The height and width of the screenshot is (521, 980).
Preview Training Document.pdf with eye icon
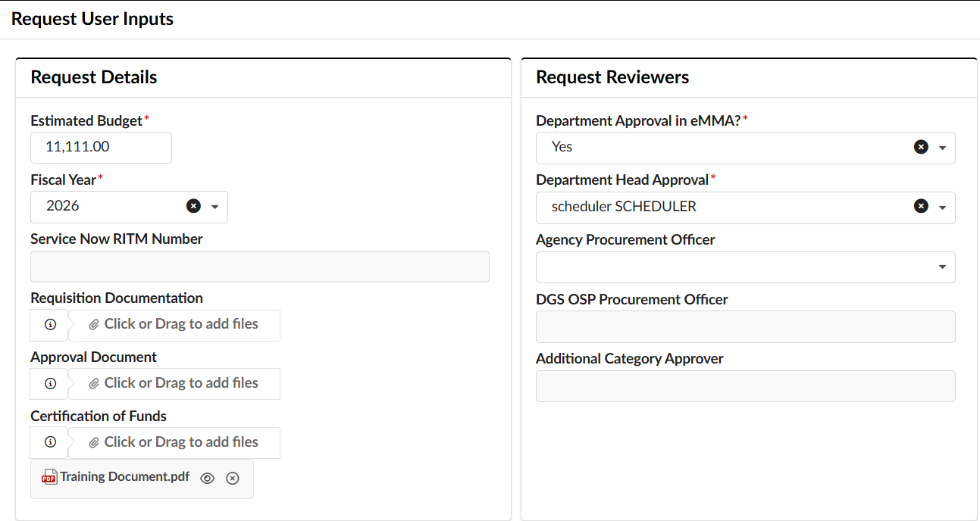[x=208, y=478]
